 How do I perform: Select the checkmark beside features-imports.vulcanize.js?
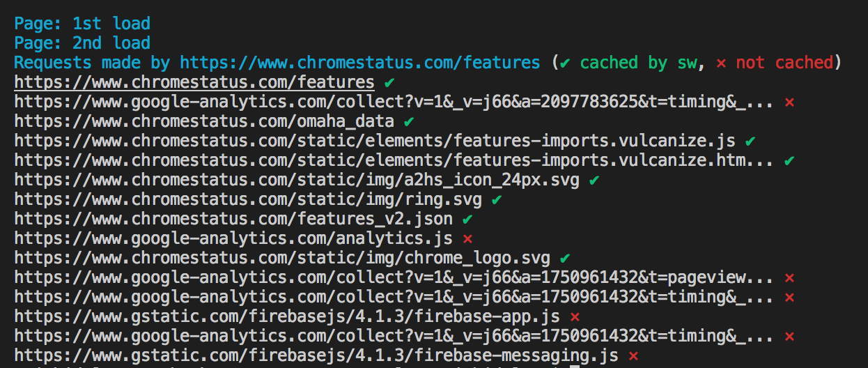(750, 141)
